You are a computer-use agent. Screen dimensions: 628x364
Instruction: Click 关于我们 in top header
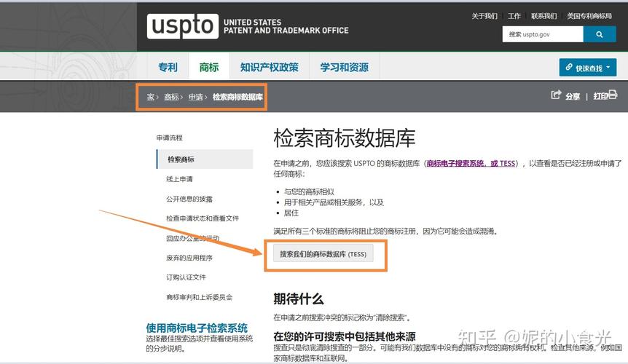(484, 16)
